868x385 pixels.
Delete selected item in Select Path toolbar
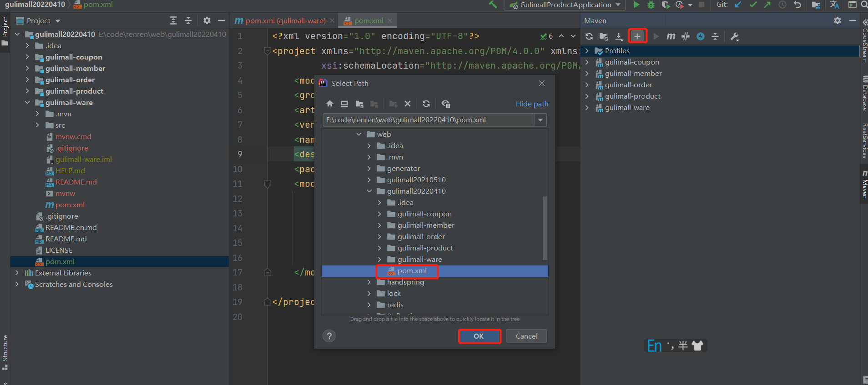point(408,104)
